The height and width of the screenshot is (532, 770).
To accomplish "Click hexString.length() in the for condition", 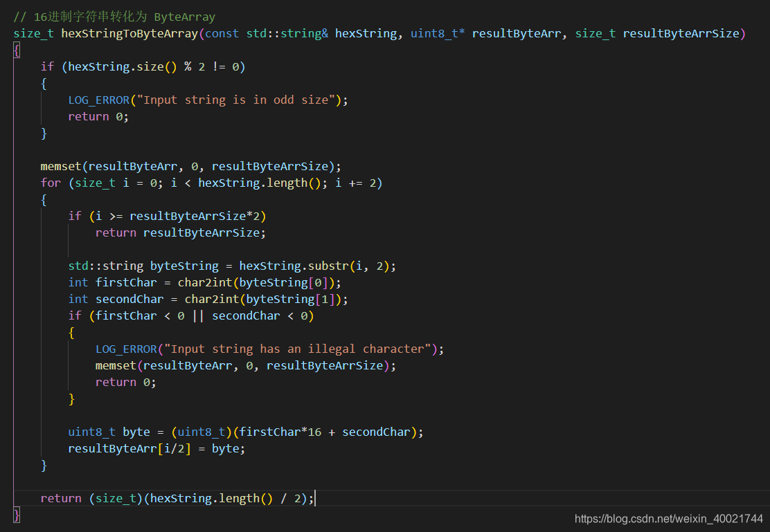I will click(x=259, y=183).
